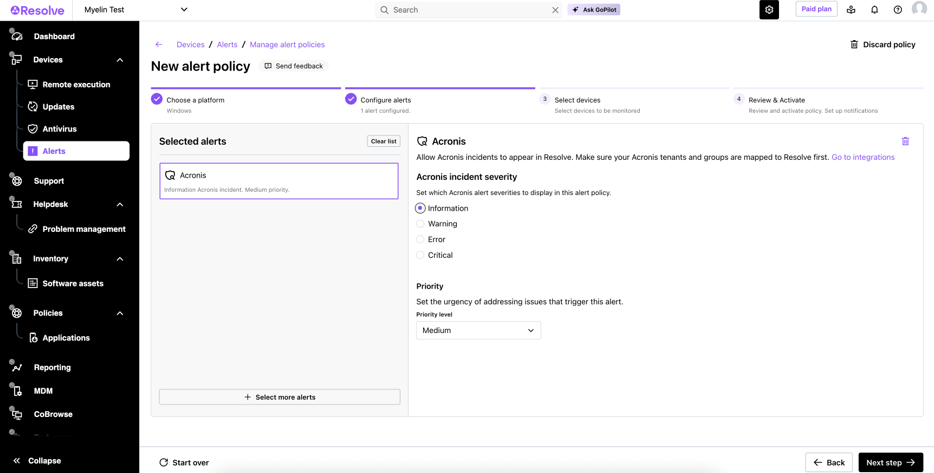934x473 pixels.
Task: Clear the search field X icon
Action: 555,10
